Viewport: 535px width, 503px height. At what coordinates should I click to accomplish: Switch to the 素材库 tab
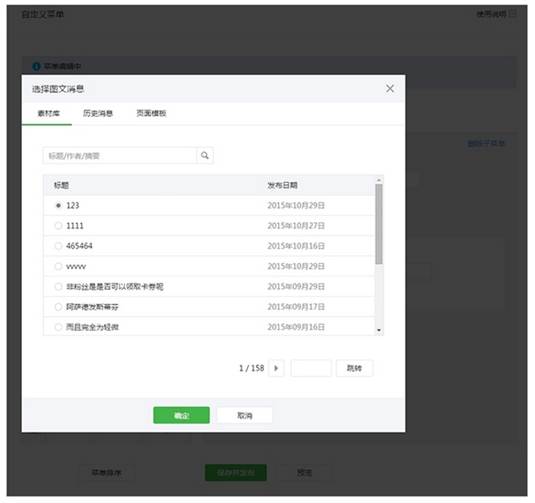(48, 113)
